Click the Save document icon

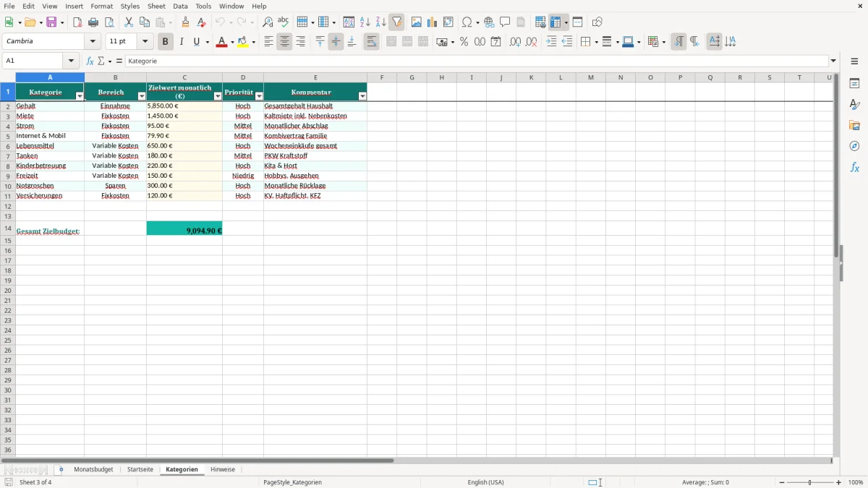click(x=51, y=22)
